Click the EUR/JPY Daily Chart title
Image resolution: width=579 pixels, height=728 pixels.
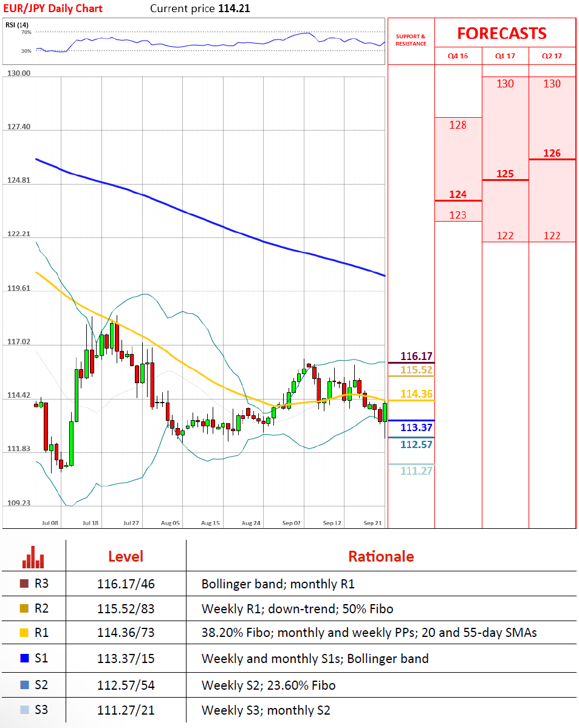(x=53, y=9)
